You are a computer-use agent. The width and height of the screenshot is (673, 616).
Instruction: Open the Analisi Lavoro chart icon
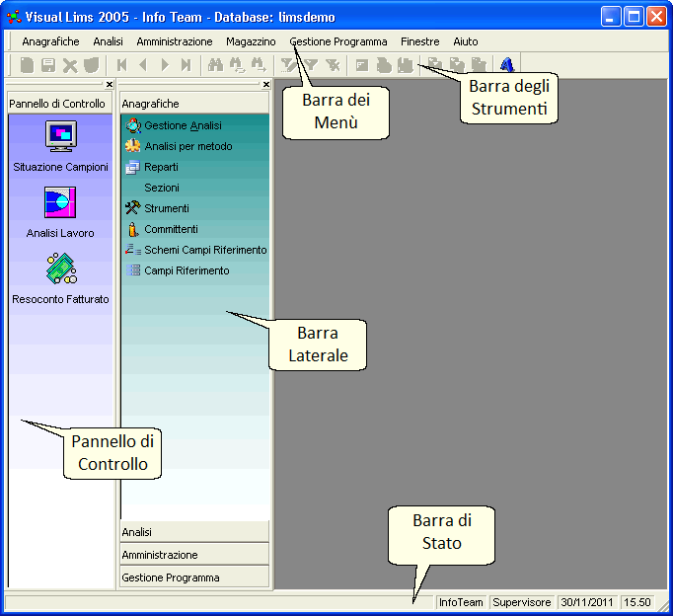tap(60, 202)
